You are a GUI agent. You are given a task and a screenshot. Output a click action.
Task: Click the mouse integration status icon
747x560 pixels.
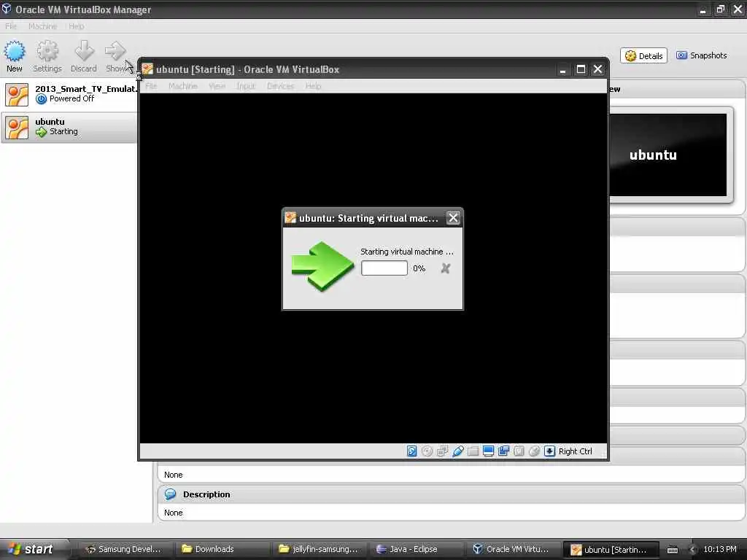coord(534,451)
